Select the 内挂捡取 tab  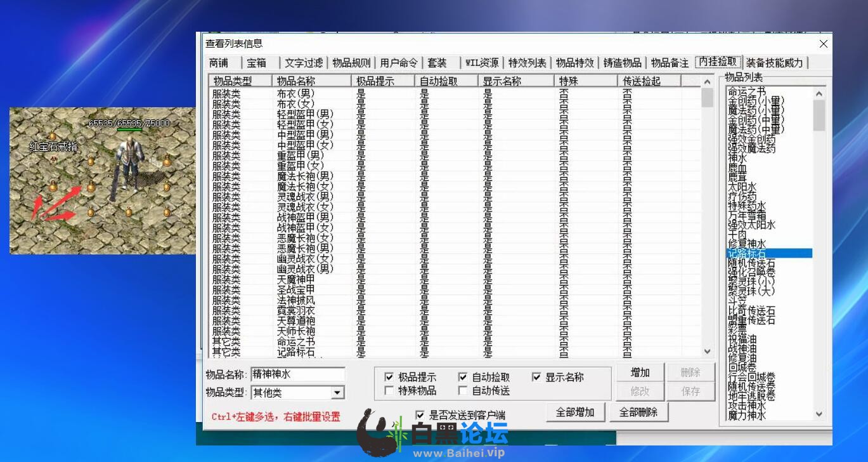tap(718, 62)
